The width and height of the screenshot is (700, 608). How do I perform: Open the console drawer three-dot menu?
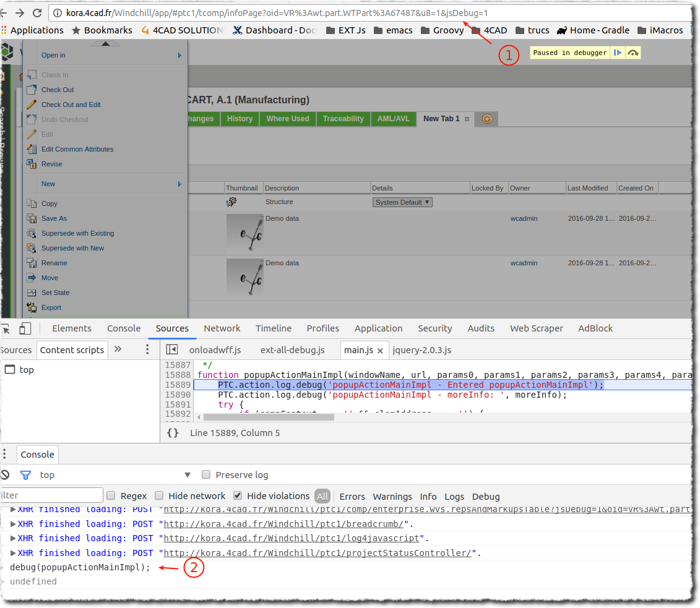tap(4, 455)
